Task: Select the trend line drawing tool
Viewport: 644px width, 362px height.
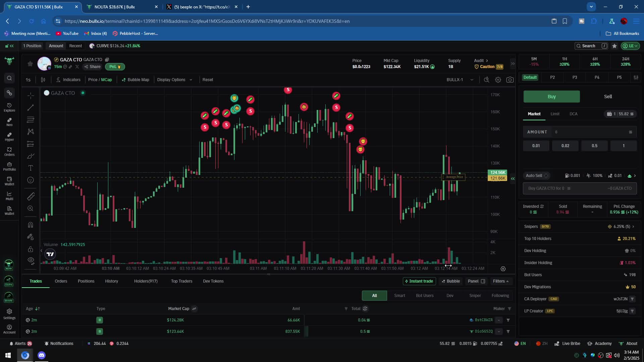Action: 31,108
